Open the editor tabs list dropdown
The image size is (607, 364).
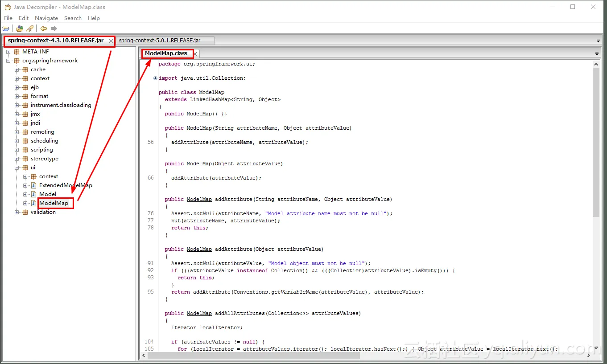[597, 54]
